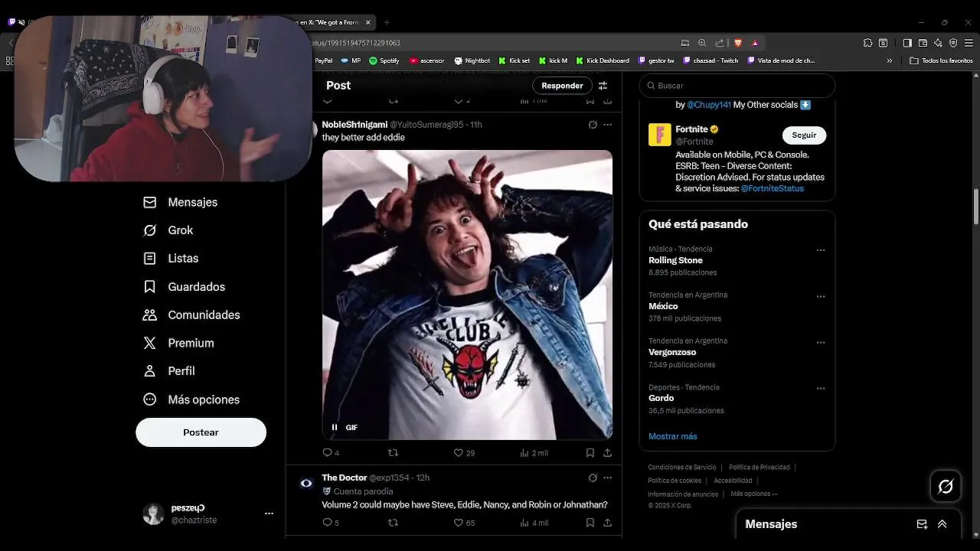Open Rolling Stone trending topic
This screenshot has width=980, height=551.
pyautogui.click(x=675, y=260)
